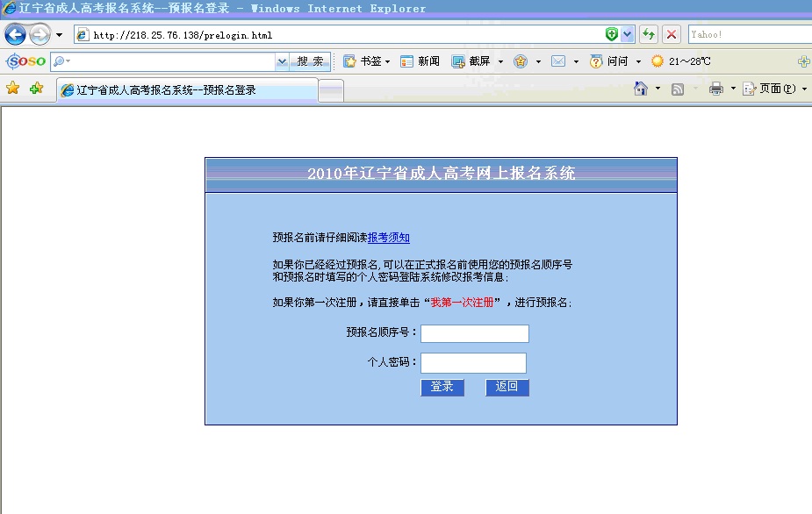Image resolution: width=812 pixels, height=514 pixels.
Task: Expand the Home icon dropdown arrow
Action: click(x=658, y=89)
